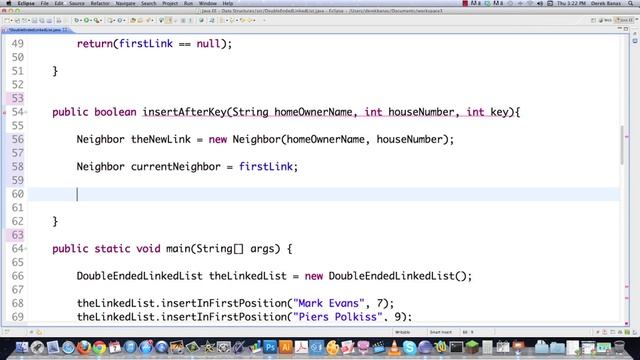Open the Run menu
This screenshot has width=640, height=360.
coord(188,3)
